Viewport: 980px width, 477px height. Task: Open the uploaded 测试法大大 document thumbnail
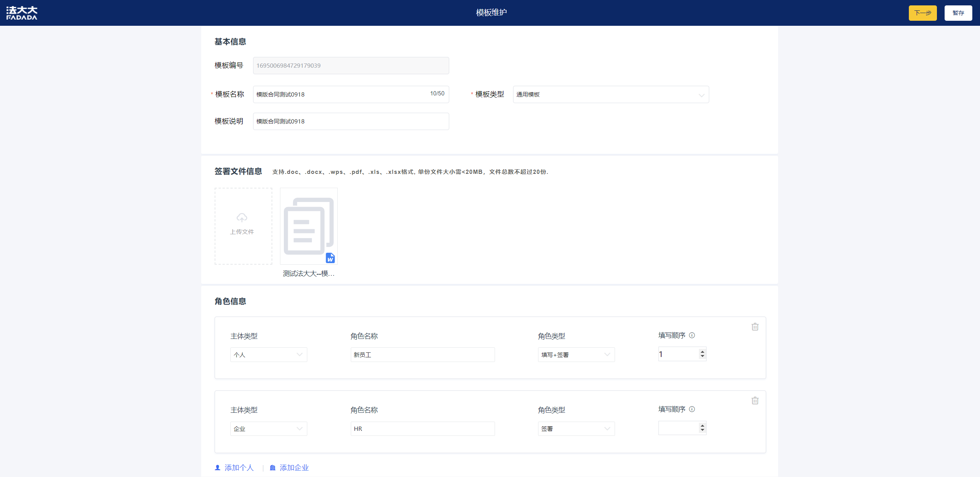(x=308, y=226)
